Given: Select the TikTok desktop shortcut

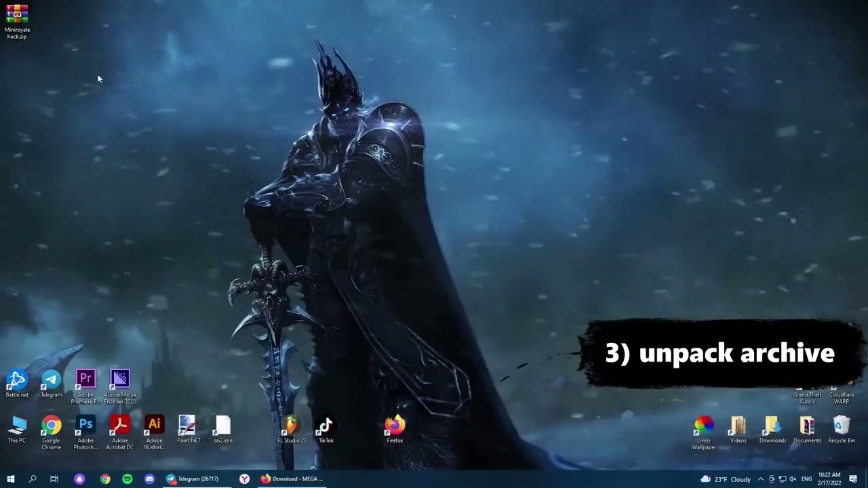Looking at the screenshot, I should coord(326,430).
